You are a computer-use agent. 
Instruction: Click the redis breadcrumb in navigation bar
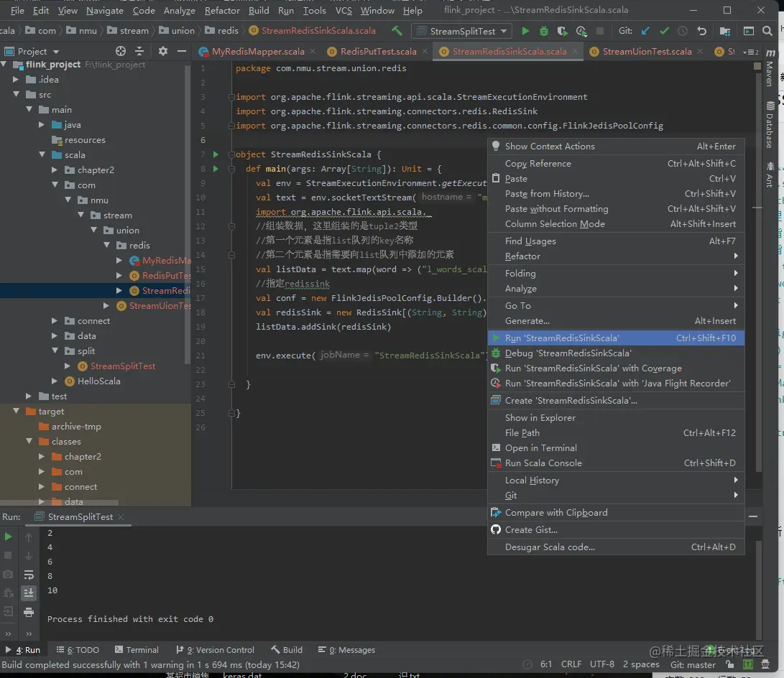[221, 30]
